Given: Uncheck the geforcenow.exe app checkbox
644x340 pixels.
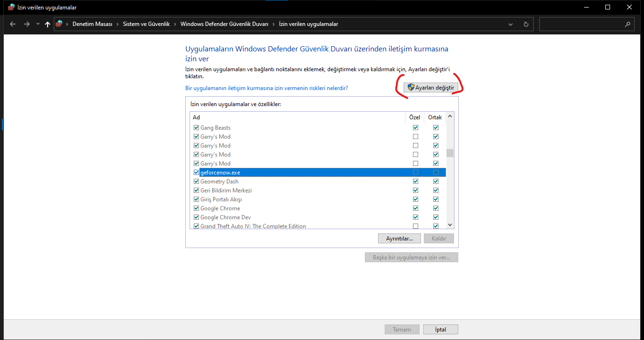Looking at the screenshot, I should coord(197,173).
